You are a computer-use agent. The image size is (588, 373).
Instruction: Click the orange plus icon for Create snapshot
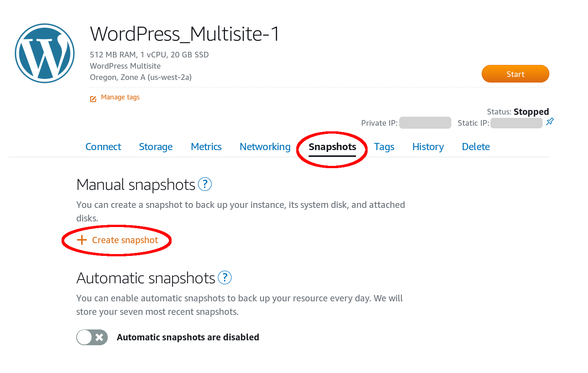click(81, 240)
